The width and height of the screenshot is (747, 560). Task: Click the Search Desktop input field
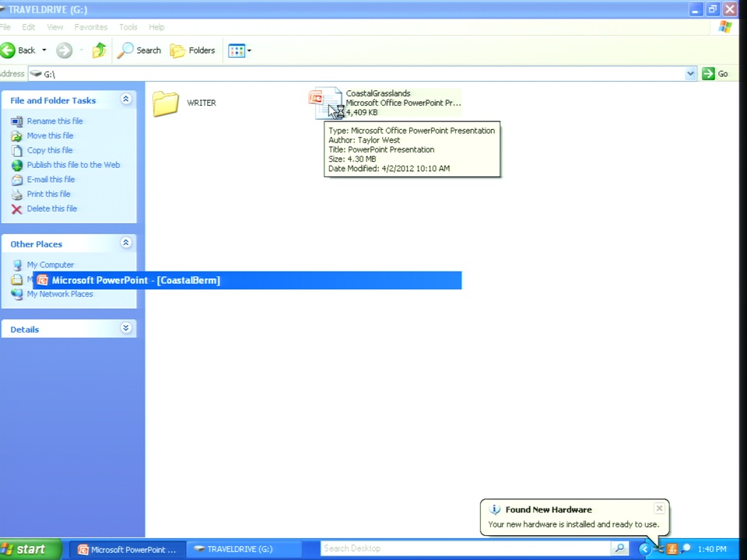tap(465, 549)
